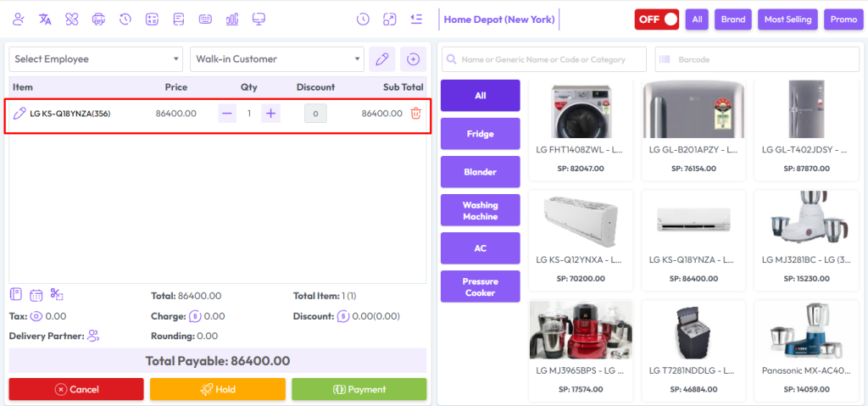Viewport: 868px width, 406px height.
Task: Select the Pressure Cooker category
Action: [481, 286]
